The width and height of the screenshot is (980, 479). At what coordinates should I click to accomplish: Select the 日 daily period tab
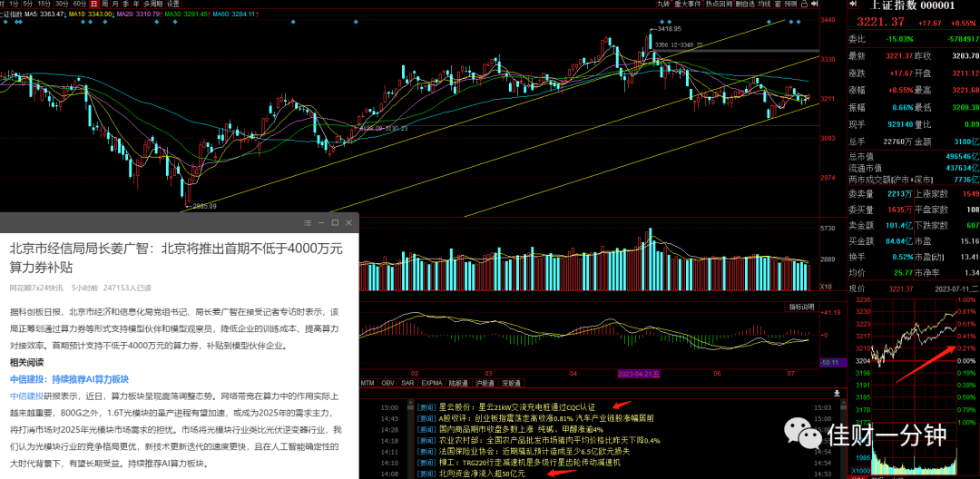click(94, 4)
